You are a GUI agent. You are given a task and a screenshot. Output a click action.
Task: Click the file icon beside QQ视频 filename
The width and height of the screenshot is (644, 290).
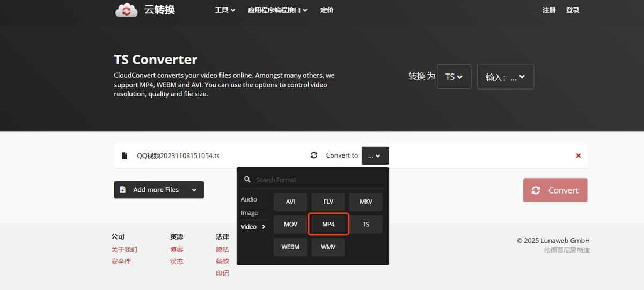click(125, 155)
